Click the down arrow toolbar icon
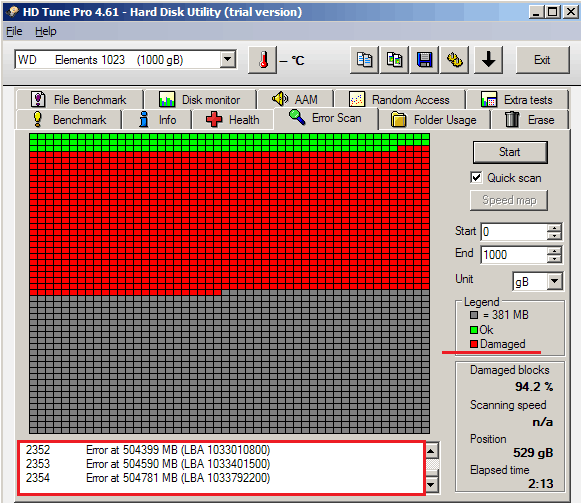Screen dimensions: 581x503 489,60
